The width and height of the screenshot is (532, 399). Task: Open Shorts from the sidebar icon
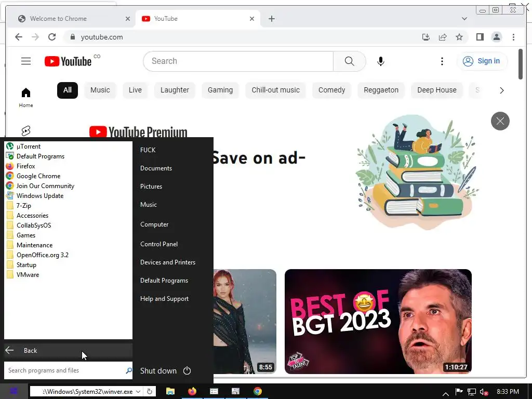pyautogui.click(x=26, y=130)
